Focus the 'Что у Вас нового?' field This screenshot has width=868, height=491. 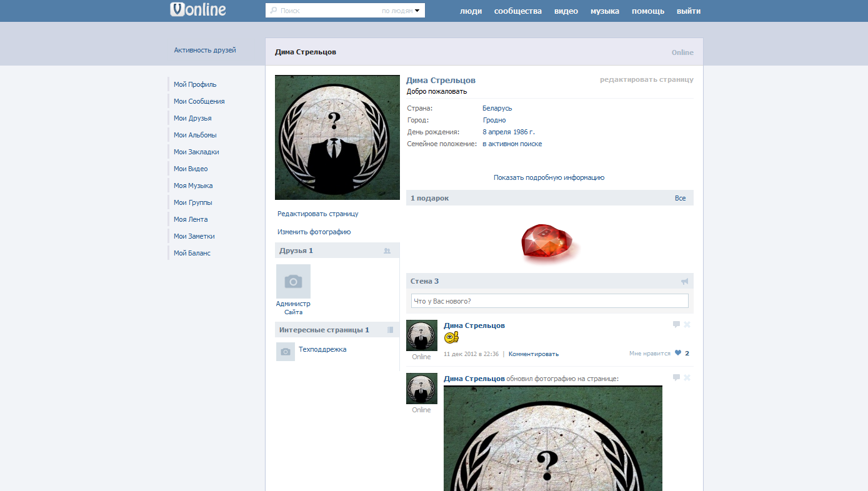pos(550,301)
